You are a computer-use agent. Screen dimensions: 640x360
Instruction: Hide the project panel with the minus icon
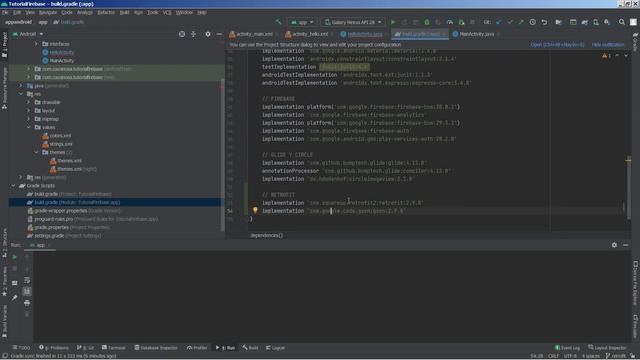click(x=219, y=34)
